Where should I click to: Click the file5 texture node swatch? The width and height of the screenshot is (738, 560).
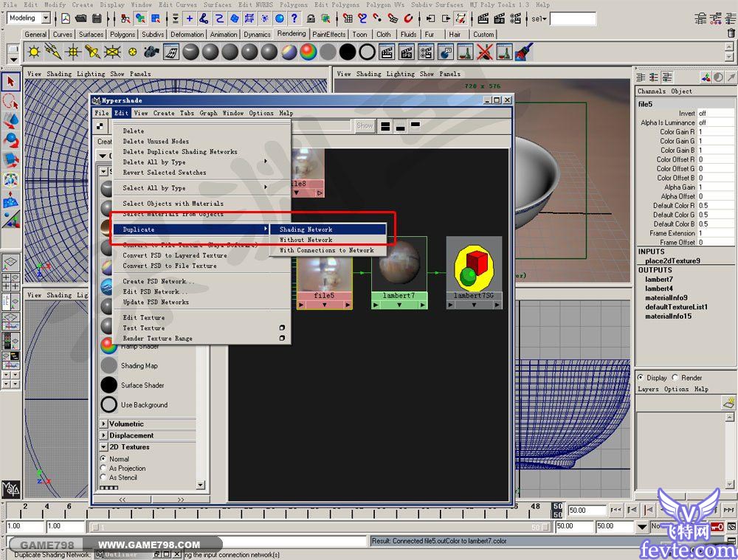coord(324,274)
